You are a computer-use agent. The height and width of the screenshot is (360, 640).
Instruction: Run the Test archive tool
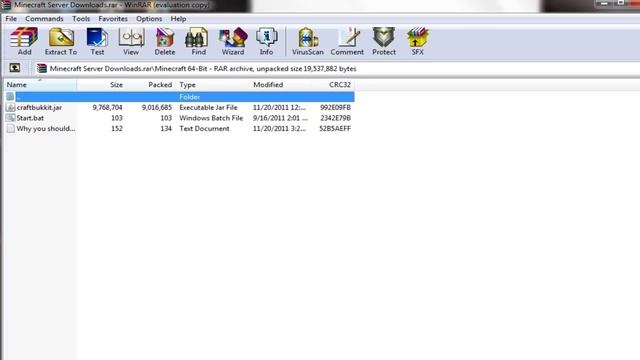[x=97, y=41]
